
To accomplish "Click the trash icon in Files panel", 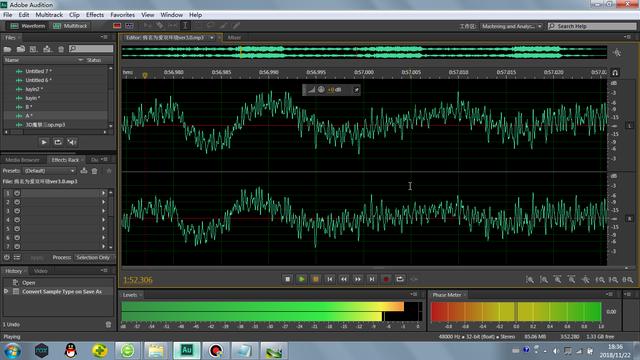I will click(x=61, y=49).
